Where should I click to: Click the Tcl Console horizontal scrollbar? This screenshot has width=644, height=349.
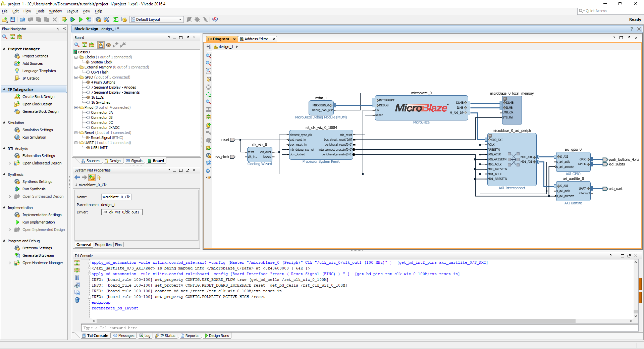coord(335,321)
